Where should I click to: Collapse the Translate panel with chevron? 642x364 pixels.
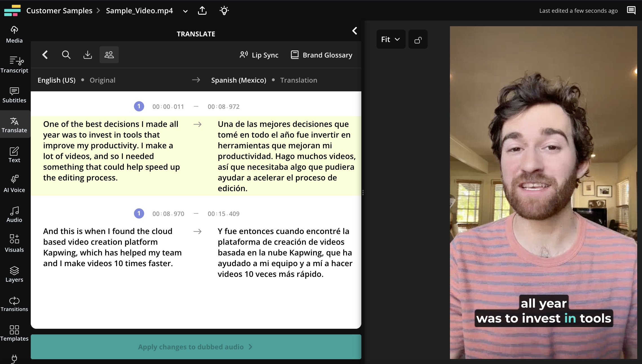pos(355,31)
